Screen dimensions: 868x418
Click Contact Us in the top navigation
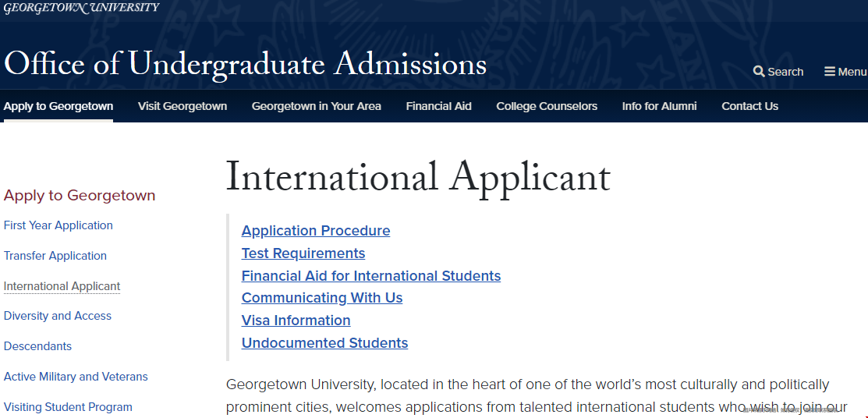(x=749, y=106)
